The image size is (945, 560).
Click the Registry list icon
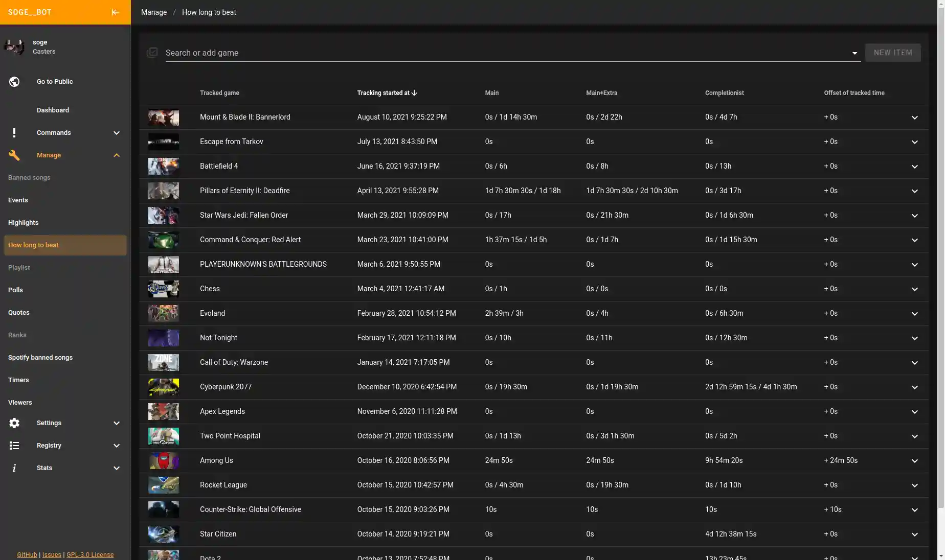pos(14,446)
